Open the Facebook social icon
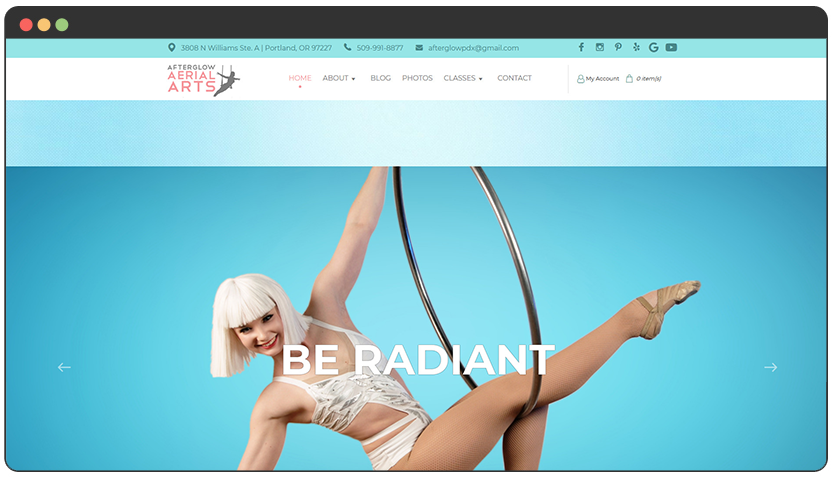The height and width of the screenshot is (477, 833). pyautogui.click(x=581, y=47)
